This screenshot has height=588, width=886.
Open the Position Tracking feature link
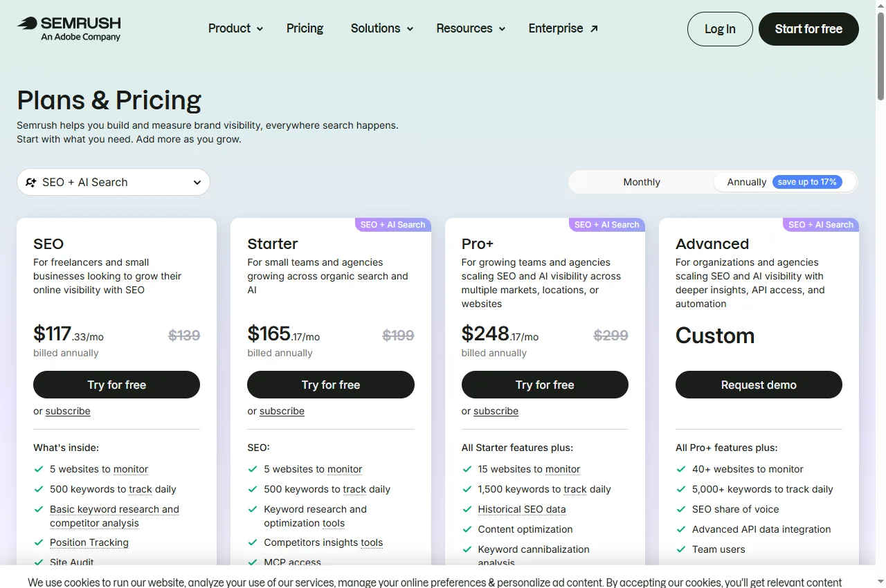click(89, 542)
